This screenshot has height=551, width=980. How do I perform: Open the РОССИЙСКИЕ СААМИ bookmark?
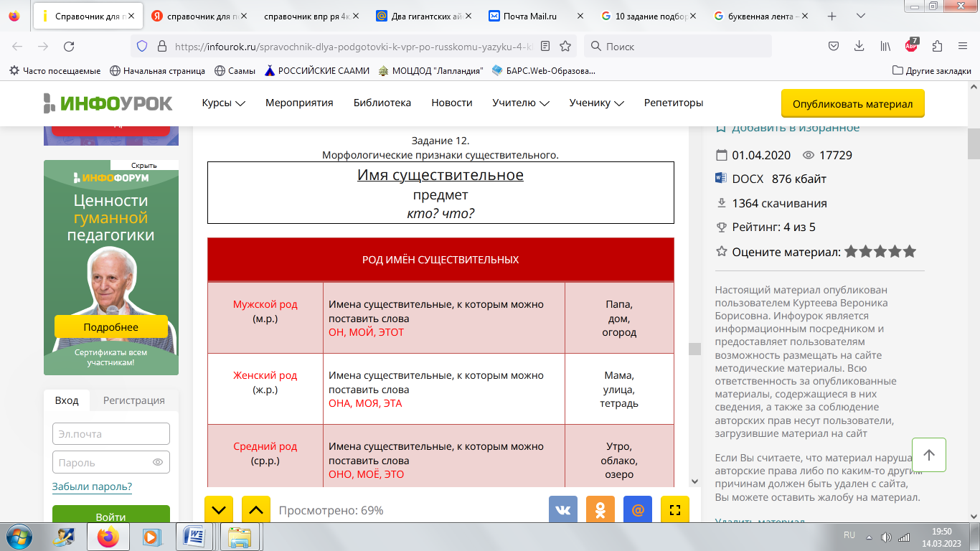(x=316, y=70)
